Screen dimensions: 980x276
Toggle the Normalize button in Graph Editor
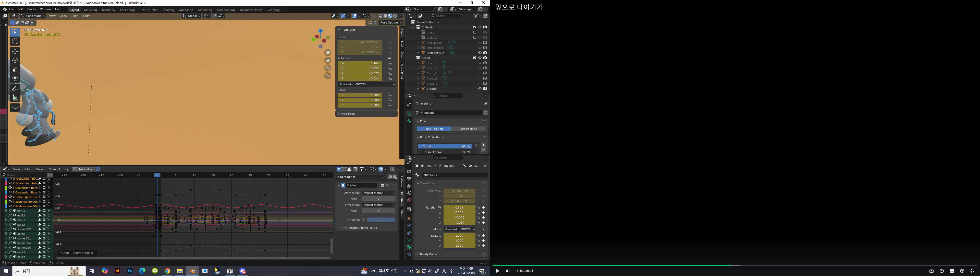(x=83, y=169)
